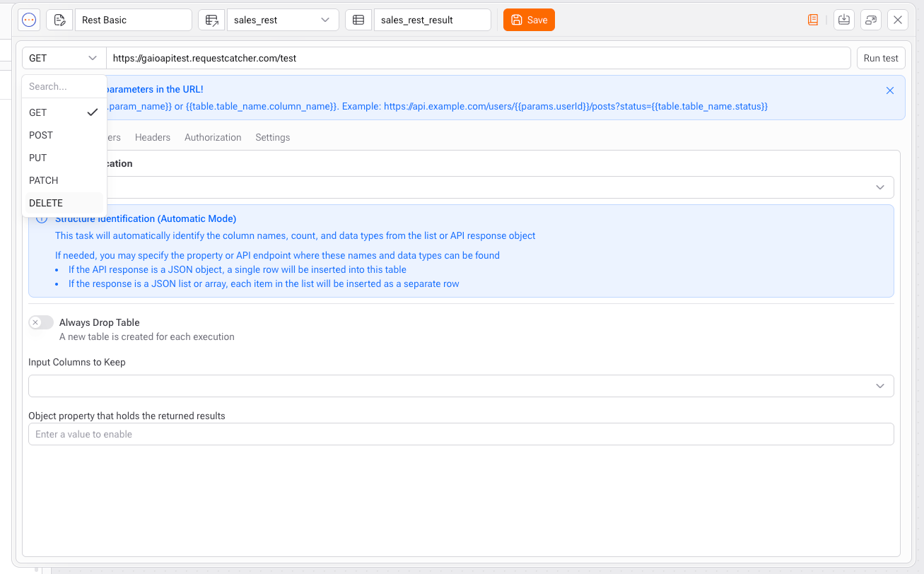Click the request URL input field

point(478,58)
